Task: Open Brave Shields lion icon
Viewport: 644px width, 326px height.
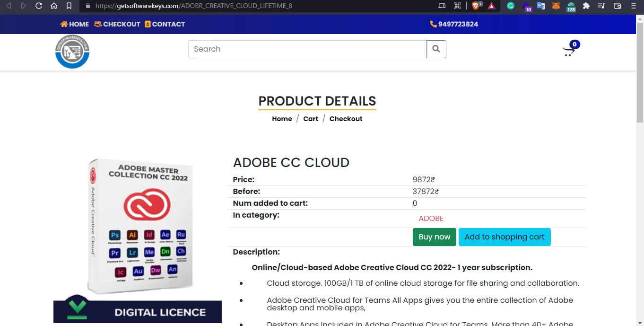Action: pyautogui.click(x=476, y=6)
